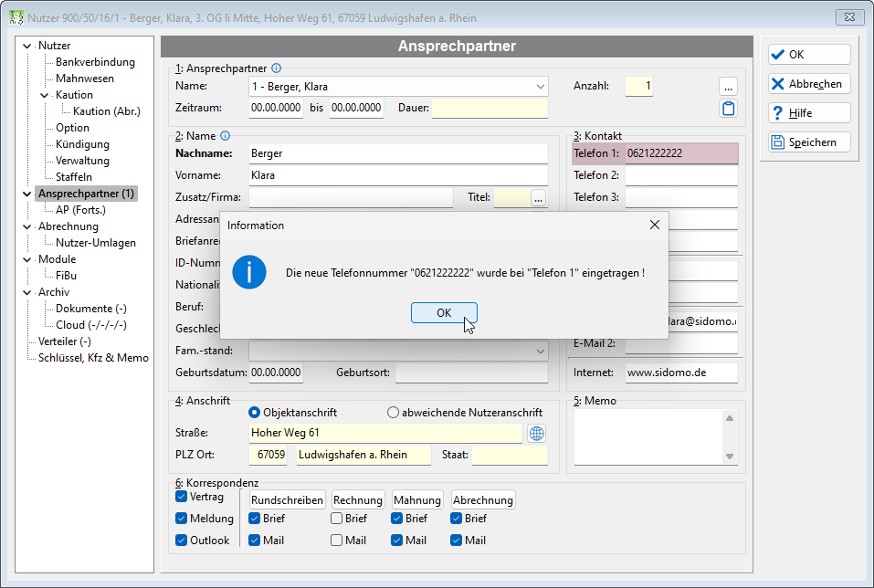Image resolution: width=874 pixels, height=588 pixels.
Task: Select Bankverbindung in the tree
Action: click(95, 62)
